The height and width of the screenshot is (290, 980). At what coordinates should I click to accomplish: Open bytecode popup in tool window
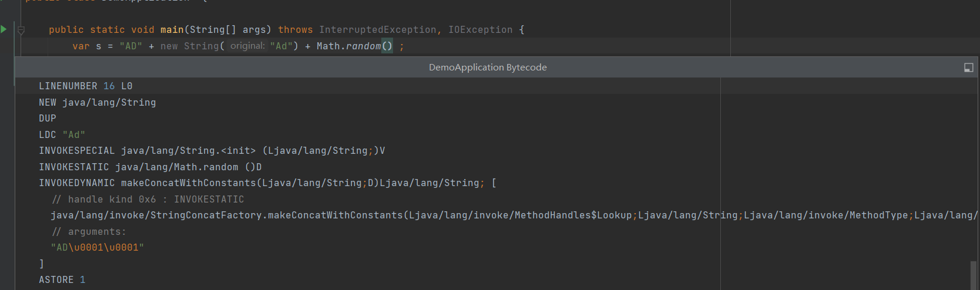pos(968,68)
